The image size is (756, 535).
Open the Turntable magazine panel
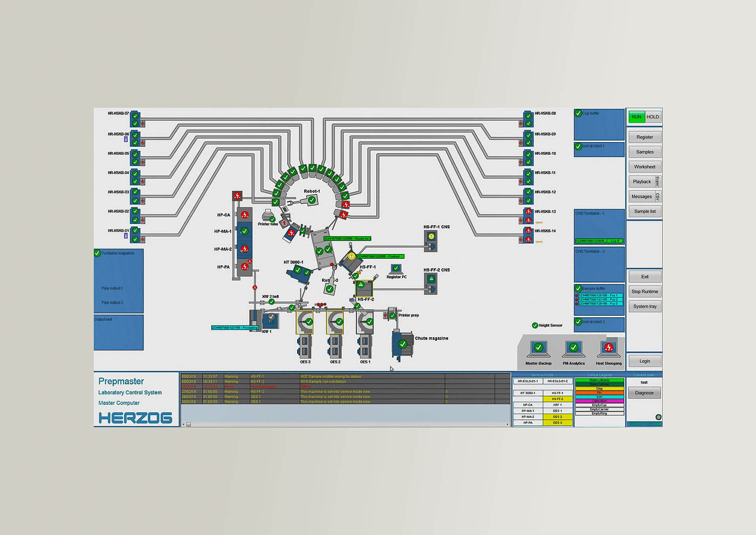[119, 281]
